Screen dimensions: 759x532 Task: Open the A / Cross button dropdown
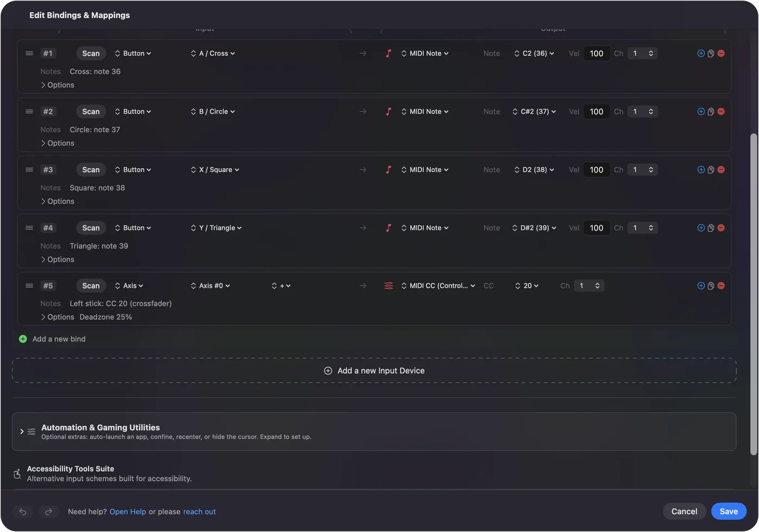(x=213, y=54)
